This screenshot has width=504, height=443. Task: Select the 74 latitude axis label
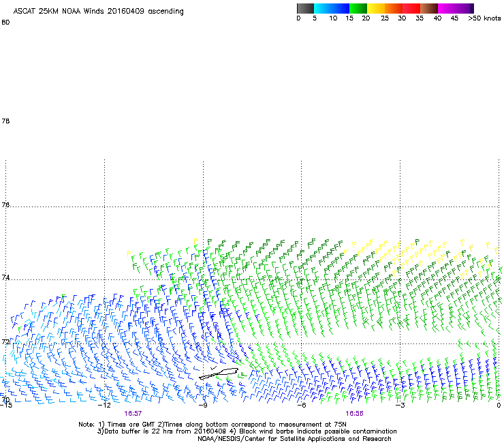tap(5, 277)
